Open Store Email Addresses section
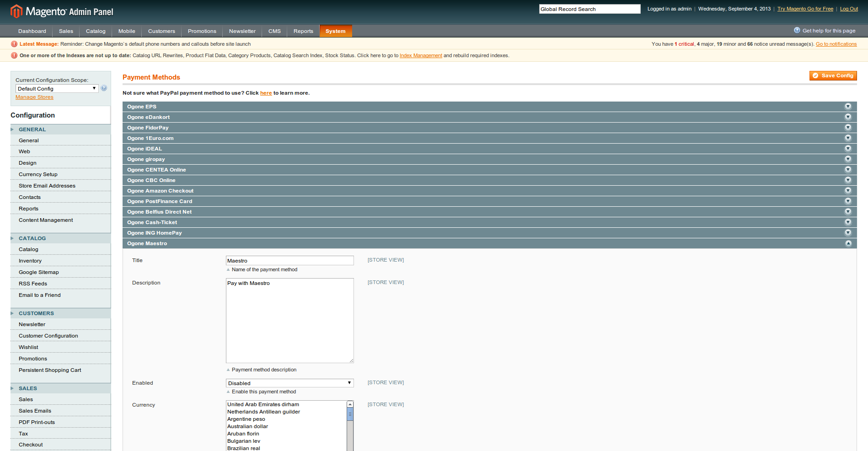 pos(47,186)
